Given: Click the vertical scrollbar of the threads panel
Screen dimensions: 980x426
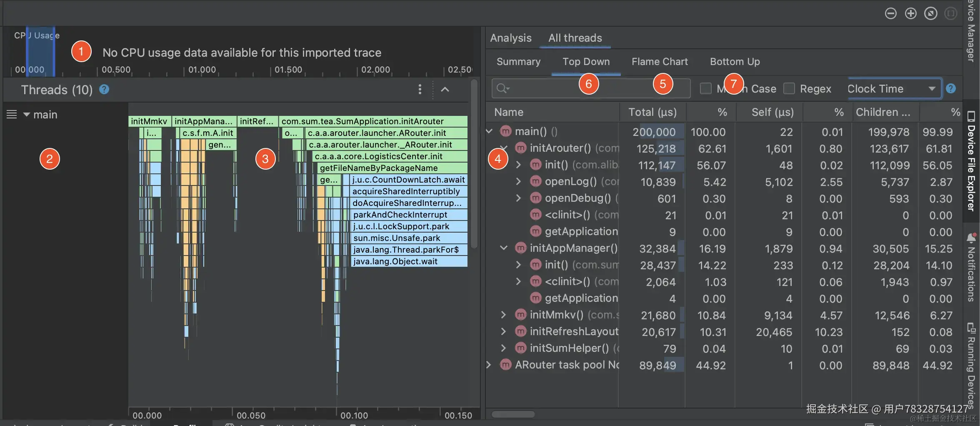Looking at the screenshot, I should tap(474, 164).
